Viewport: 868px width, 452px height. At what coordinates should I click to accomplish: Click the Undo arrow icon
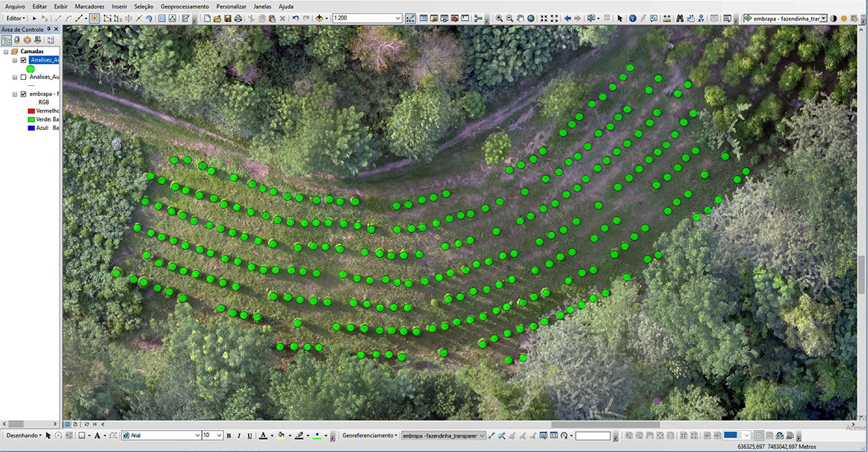(x=295, y=18)
